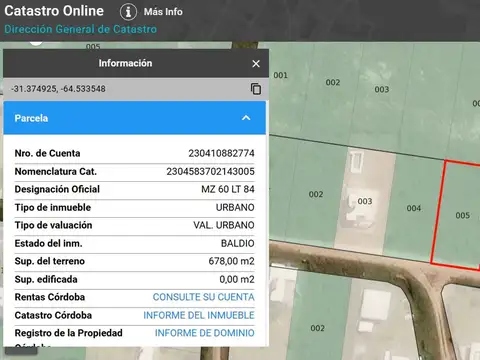Click the 0,00 m2 built surface value
Screen dimensions: 480x360
tap(237, 279)
